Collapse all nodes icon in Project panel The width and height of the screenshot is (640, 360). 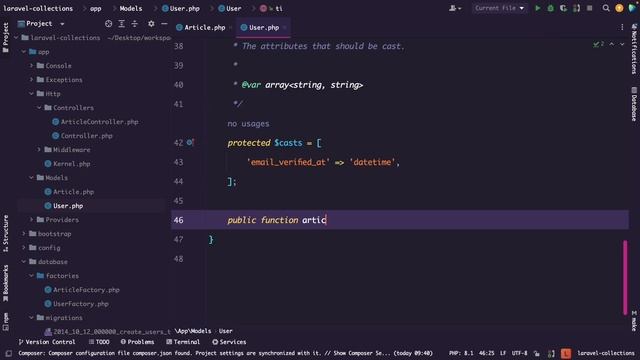pos(135,24)
